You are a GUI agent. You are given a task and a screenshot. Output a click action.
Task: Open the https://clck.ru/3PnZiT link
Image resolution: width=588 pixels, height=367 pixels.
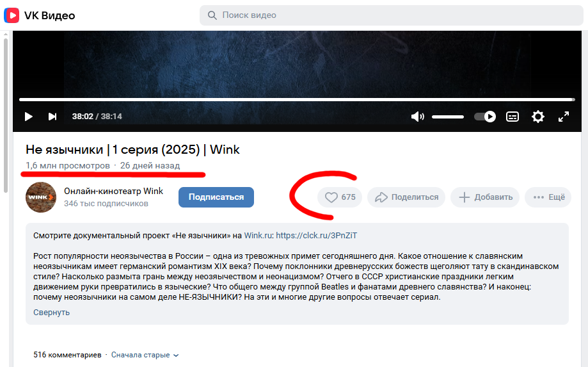coord(317,236)
